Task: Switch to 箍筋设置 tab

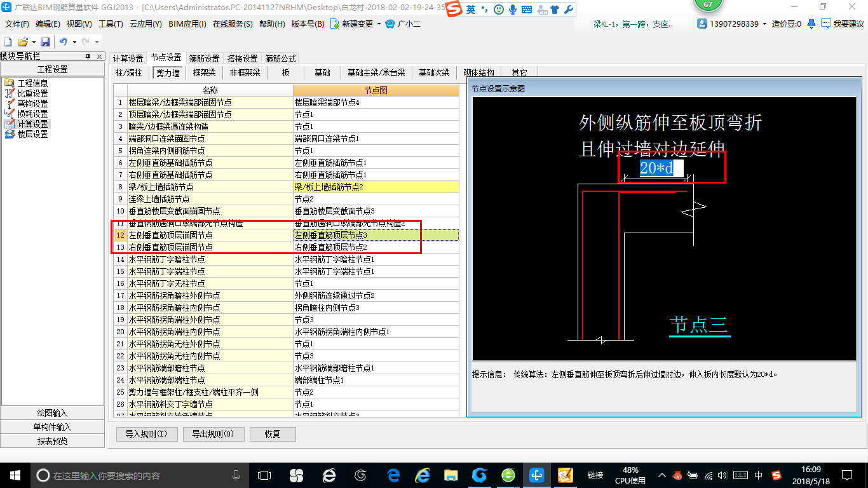Action: click(205, 58)
